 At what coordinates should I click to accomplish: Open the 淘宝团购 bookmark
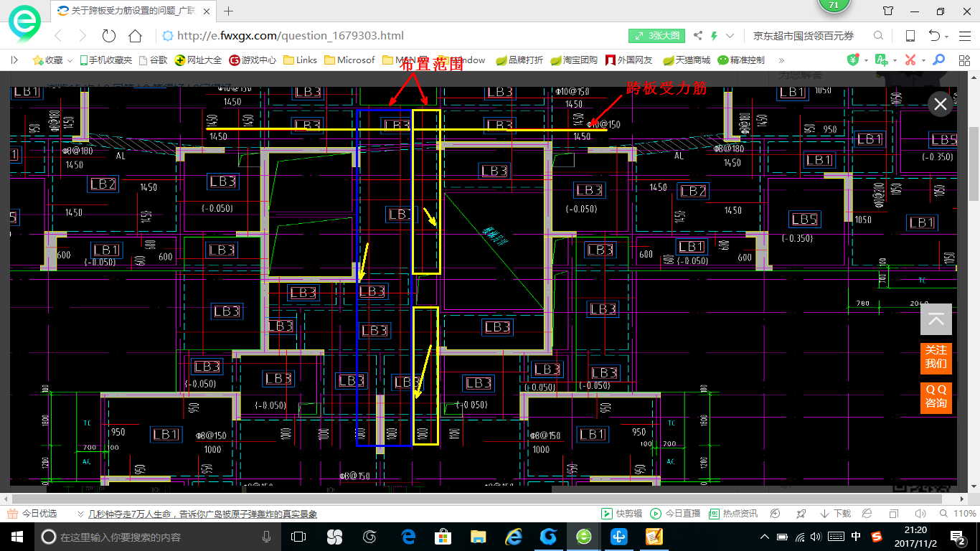574,60
